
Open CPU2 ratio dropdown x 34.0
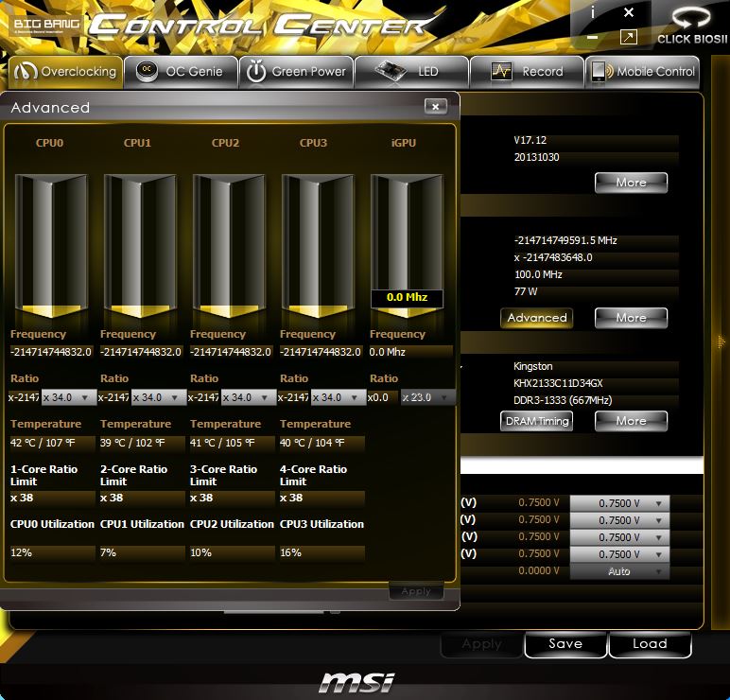(249, 397)
